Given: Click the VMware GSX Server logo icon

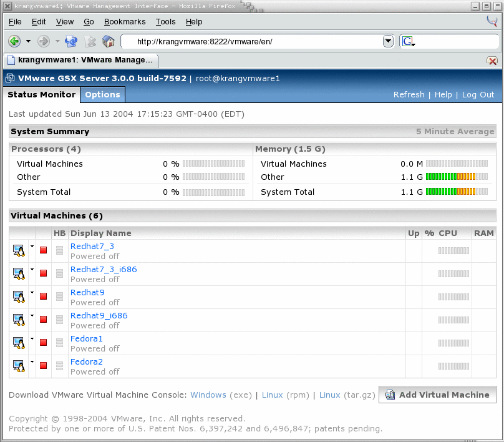Looking at the screenshot, I should pos(10,78).
